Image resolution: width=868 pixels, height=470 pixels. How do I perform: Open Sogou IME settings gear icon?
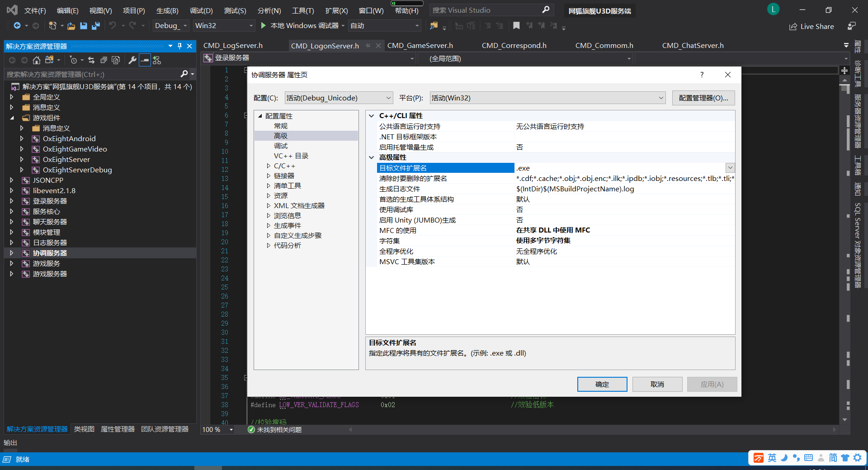[x=857, y=458]
